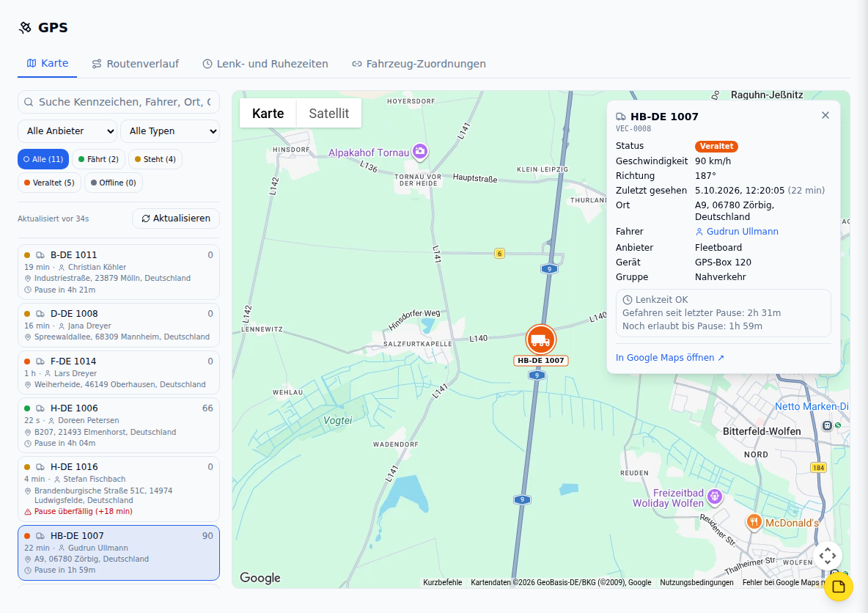This screenshot has height=613, width=868.
Task: Select the Alle (11) status filter
Action: [43, 159]
